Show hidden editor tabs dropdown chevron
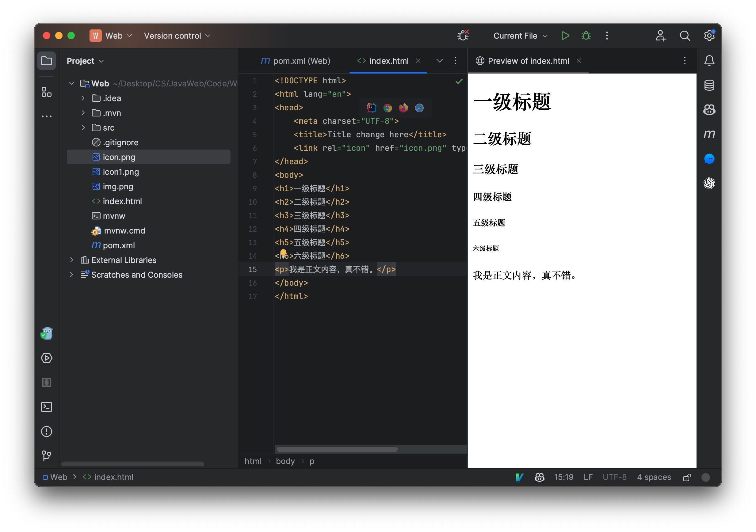This screenshot has height=532, width=756. pyautogui.click(x=439, y=61)
